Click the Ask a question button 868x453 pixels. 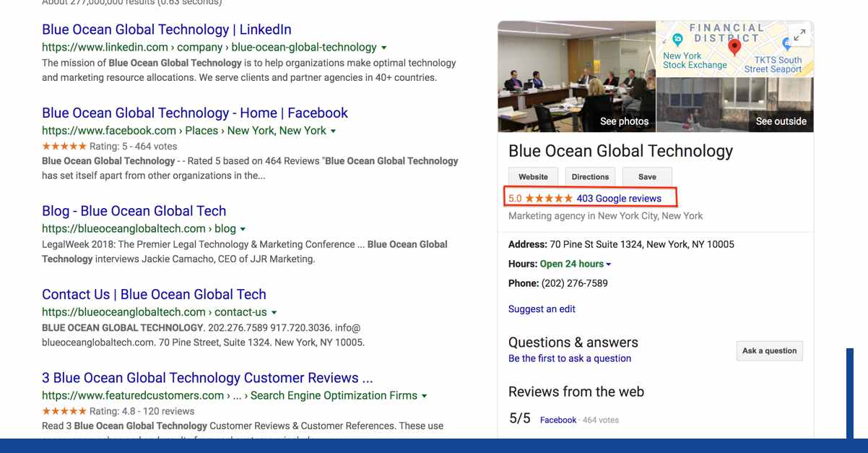point(769,350)
